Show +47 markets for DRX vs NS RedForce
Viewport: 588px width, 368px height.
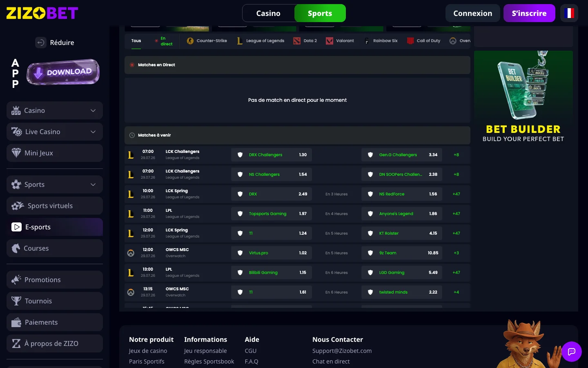pos(457,194)
